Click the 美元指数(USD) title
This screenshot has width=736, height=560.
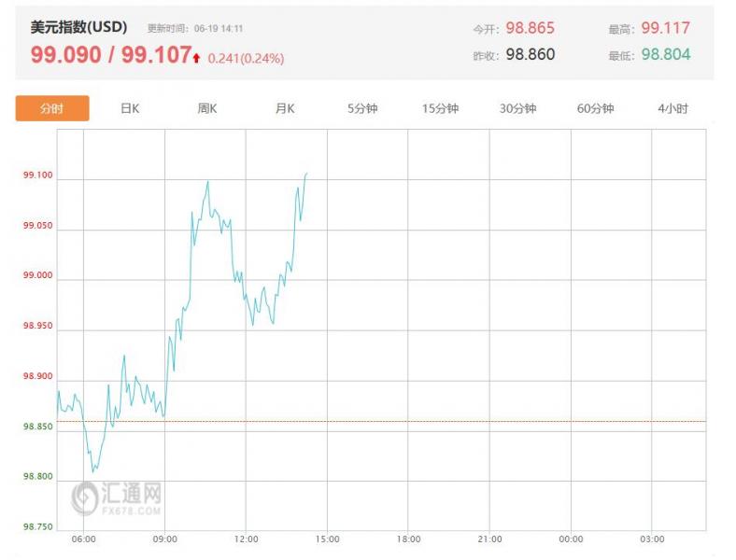pos(78,28)
